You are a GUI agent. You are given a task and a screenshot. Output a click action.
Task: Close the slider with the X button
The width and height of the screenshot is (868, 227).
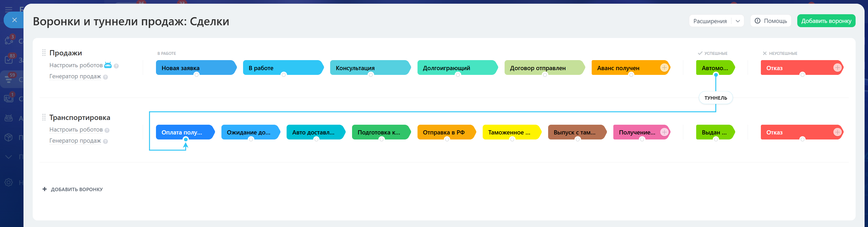coord(14,20)
